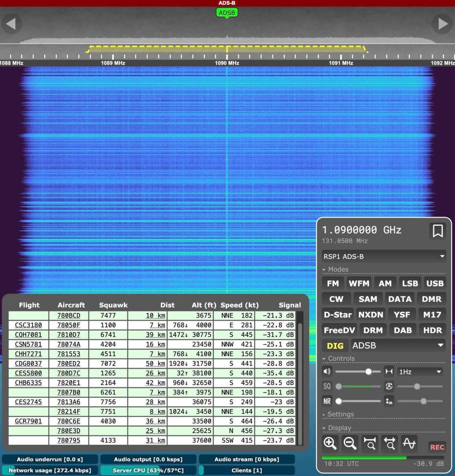This screenshot has height=476, width=455.
Task: Click the 1.0900000 GHz frequency display
Action: point(362,230)
